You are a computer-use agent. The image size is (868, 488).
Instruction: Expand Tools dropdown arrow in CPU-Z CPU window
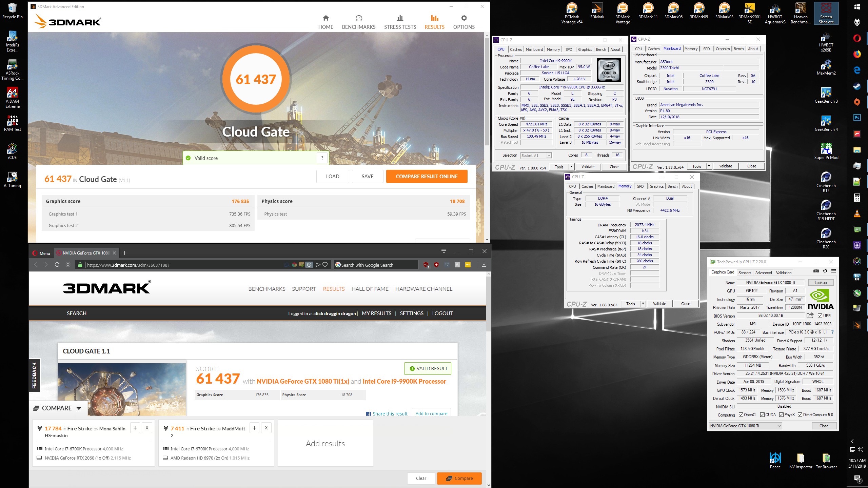pos(571,166)
